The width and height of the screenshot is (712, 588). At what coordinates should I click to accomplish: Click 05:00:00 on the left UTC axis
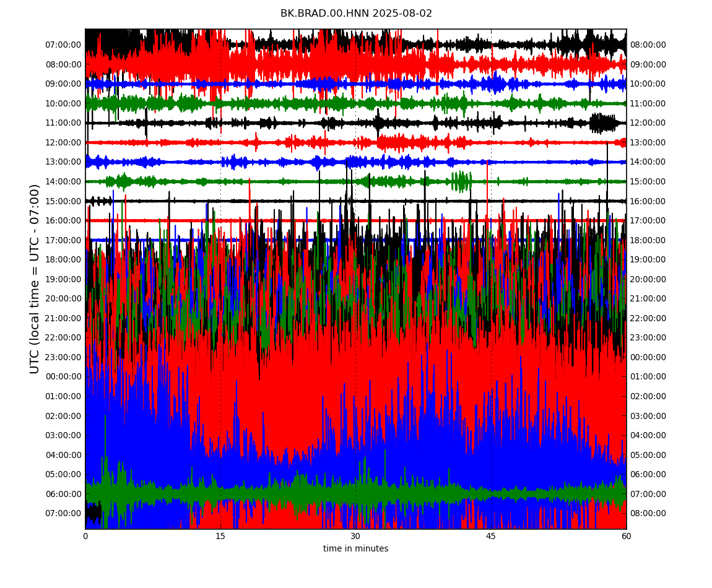[63, 475]
